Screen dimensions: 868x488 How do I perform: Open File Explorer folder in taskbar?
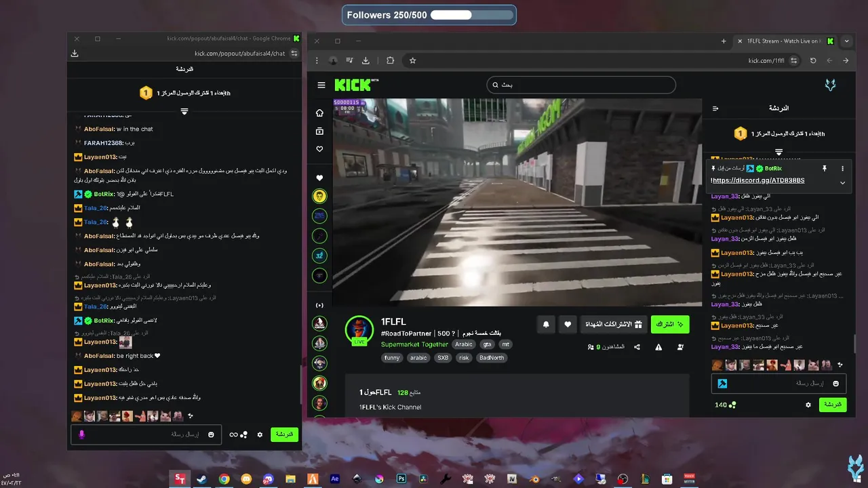coord(290,479)
